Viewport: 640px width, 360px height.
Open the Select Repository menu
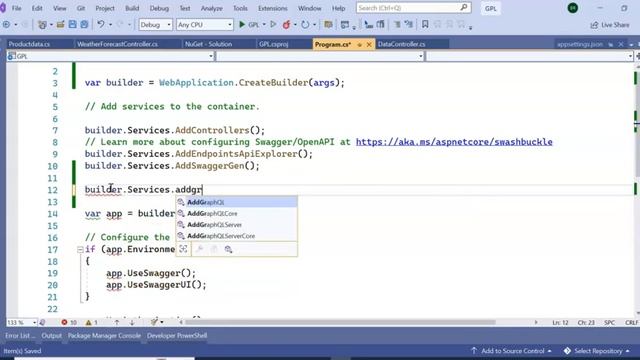tap(596, 351)
